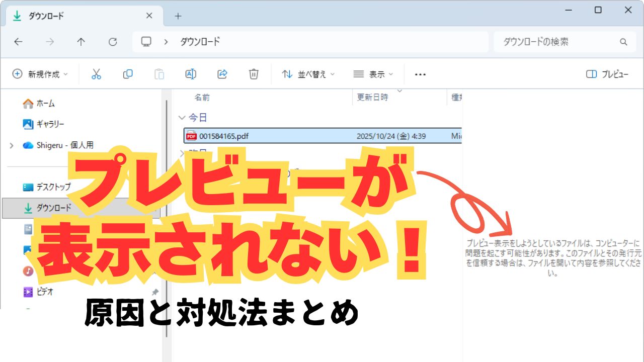Click the Share icon in toolbar
This screenshot has width=644, height=362.
(x=222, y=74)
